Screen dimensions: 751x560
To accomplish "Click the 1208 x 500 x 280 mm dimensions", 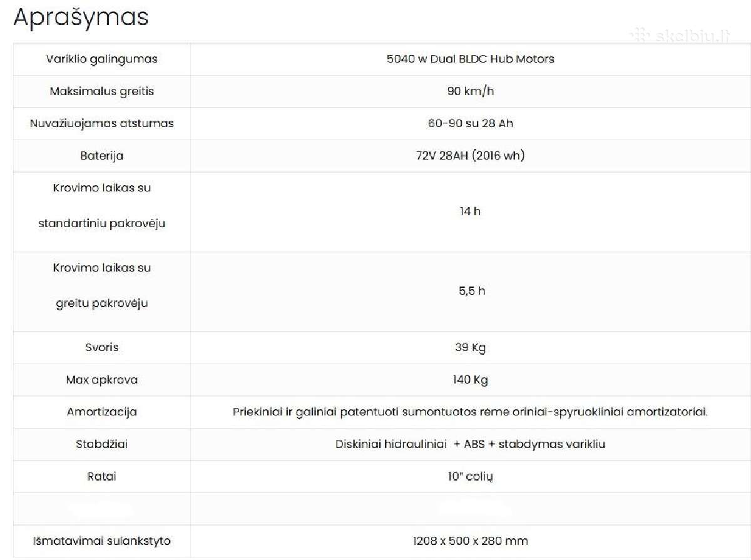I will point(471,541).
